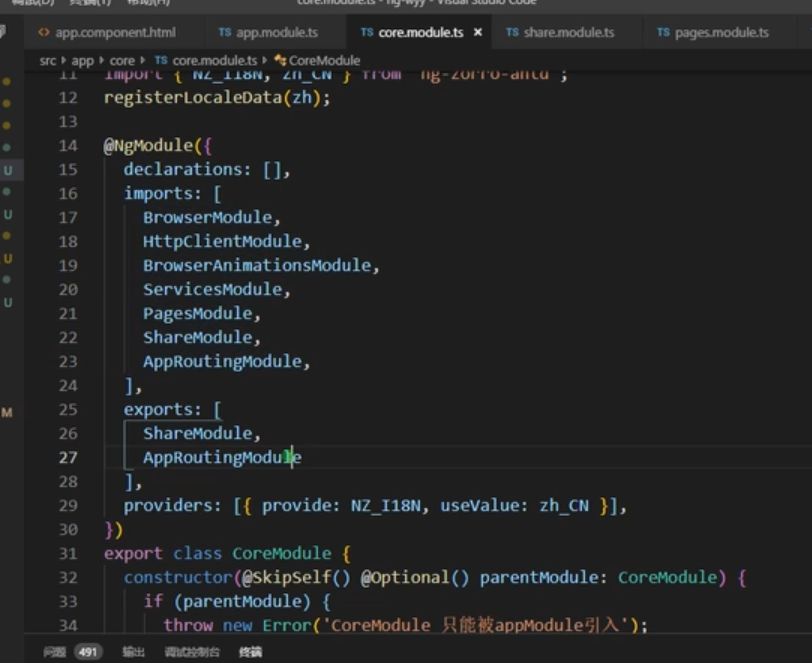Click BrowserModule in imports array
Viewport: 812px width, 663px height.
(208, 218)
